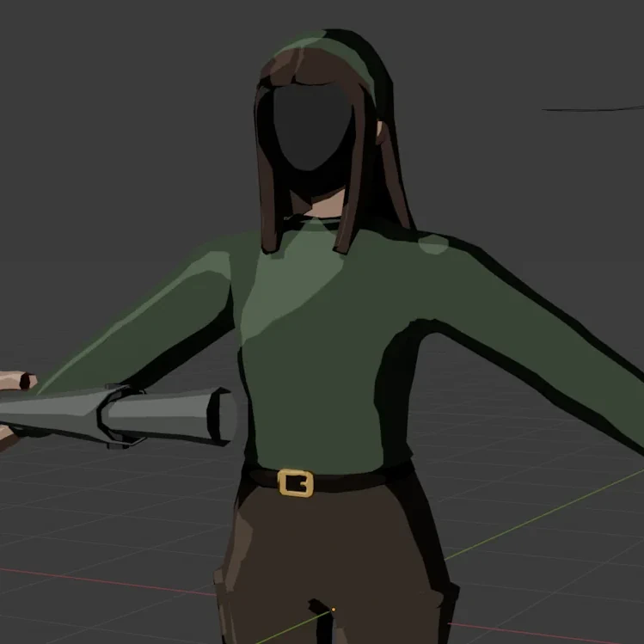Select the thin dark line in the upper right
Viewport: 644px width, 644px height.
point(593,108)
